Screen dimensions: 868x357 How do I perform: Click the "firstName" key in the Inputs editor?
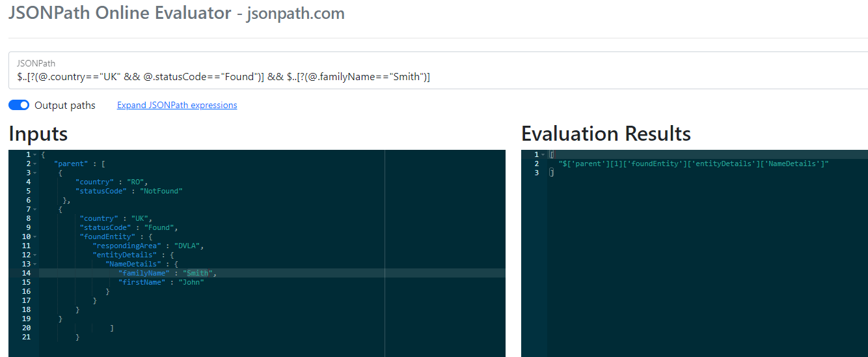pyautogui.click(x=140, y=282)
